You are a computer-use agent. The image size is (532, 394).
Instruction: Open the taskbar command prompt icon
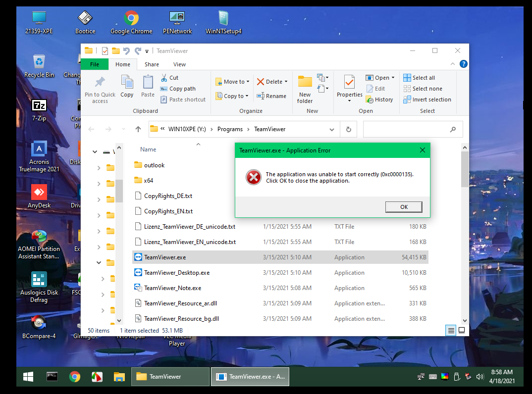tap(52, 377)
